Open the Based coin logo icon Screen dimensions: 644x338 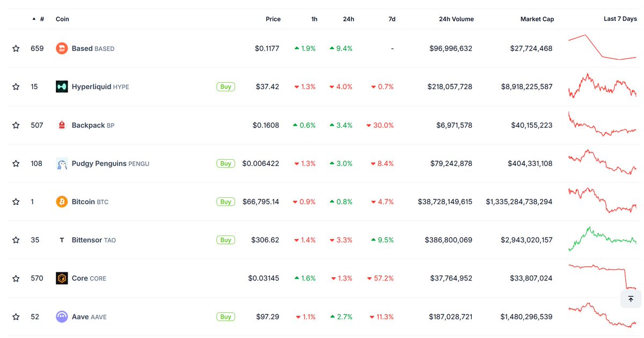(62, 48)
